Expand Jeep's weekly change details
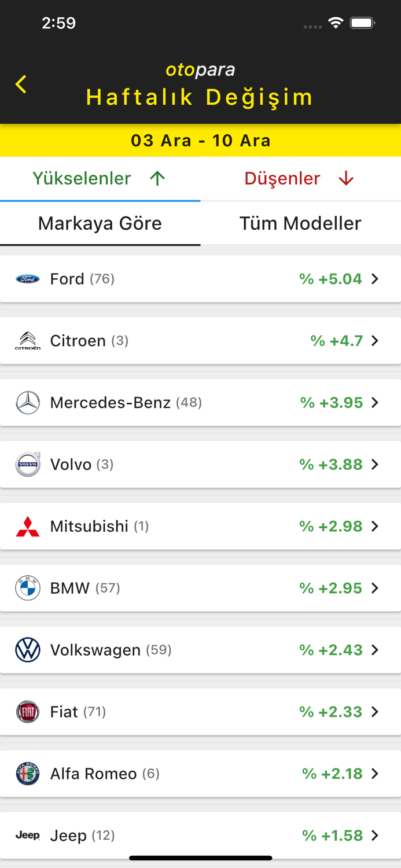 (x=376, y=835)
